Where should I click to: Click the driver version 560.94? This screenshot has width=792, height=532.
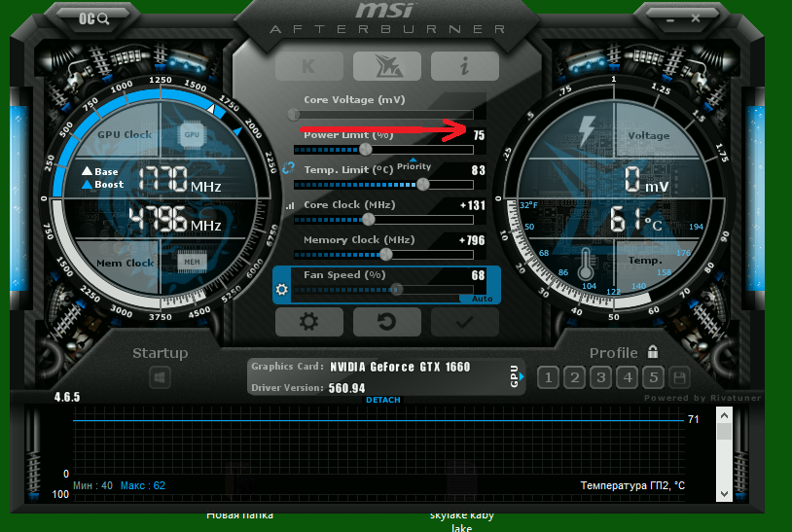click(346, 388)
